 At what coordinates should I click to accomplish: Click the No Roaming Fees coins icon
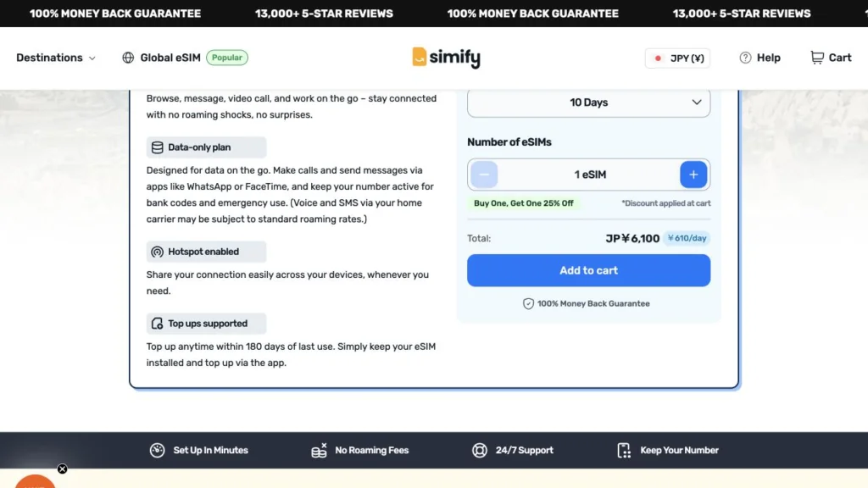[x=319, y=451]
